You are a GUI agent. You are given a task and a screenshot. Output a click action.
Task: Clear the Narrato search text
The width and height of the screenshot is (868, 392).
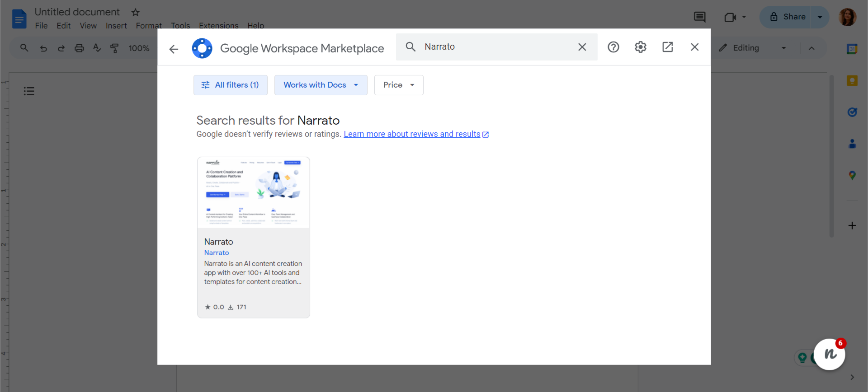582,47
